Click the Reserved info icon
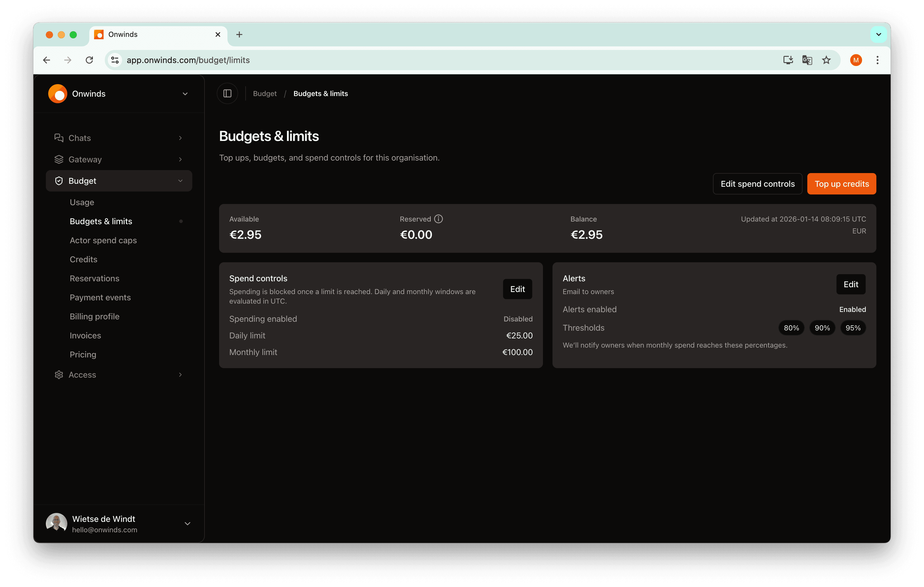This screenshot has width=924, height=587. point(438,219)
